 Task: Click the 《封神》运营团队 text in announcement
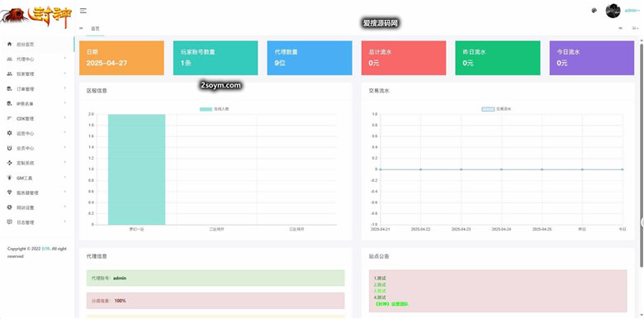click(x=391, y=304)
